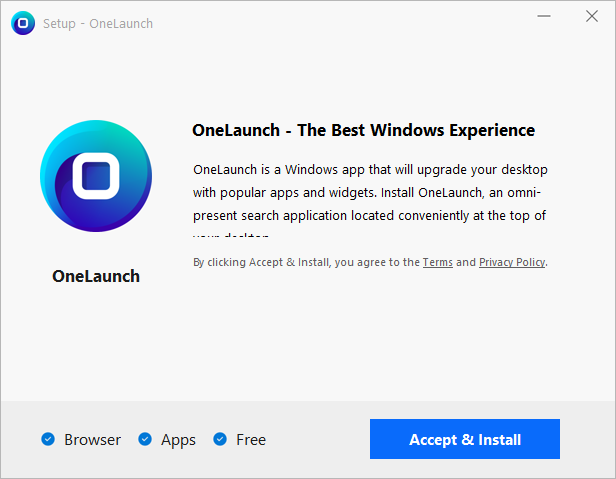Click the checkmark icon beside Browser
The image size is (616, 479).
pyautogui.click(x=48, y=439)
